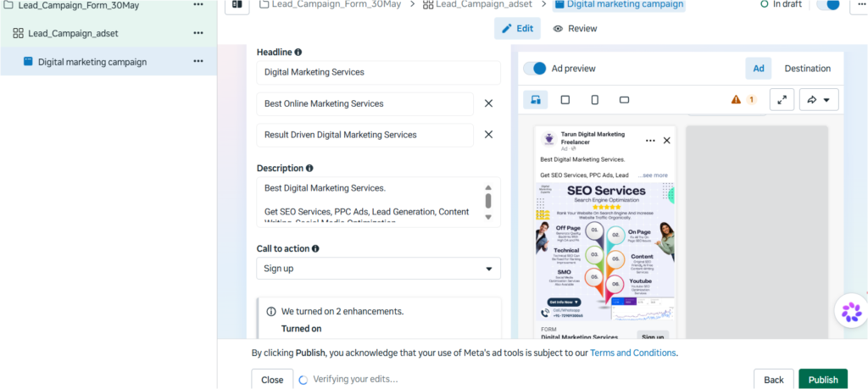
Task: Edit Result Driven Digital Marketing Services headline
Action: point(364,135)
